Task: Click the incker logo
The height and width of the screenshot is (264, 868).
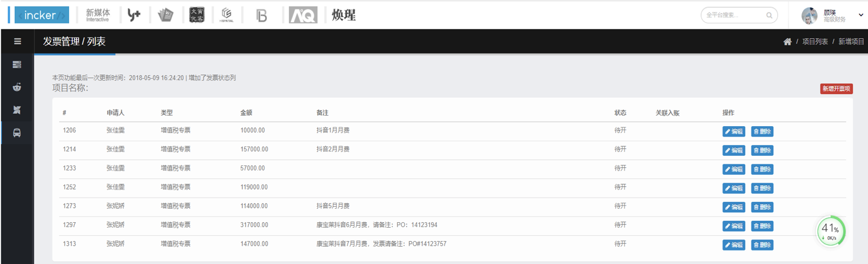Action: pyautogui.click(x=41, y=15)
